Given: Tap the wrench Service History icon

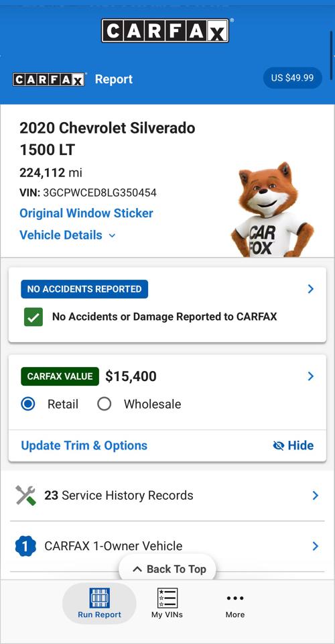Looking at the screenshot, I should (x=26, y=495).
